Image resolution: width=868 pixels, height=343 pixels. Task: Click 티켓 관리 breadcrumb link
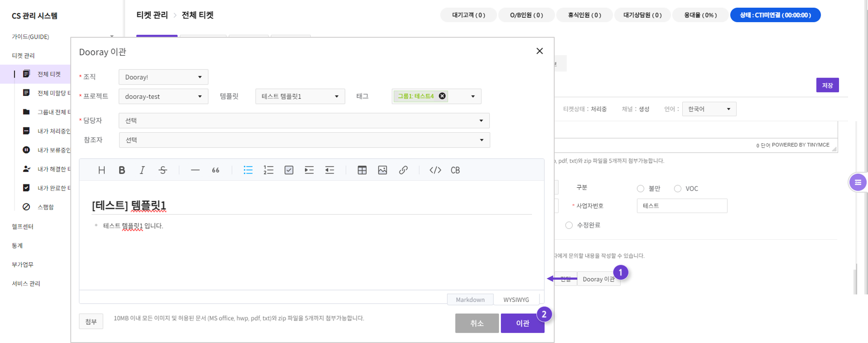152,15
